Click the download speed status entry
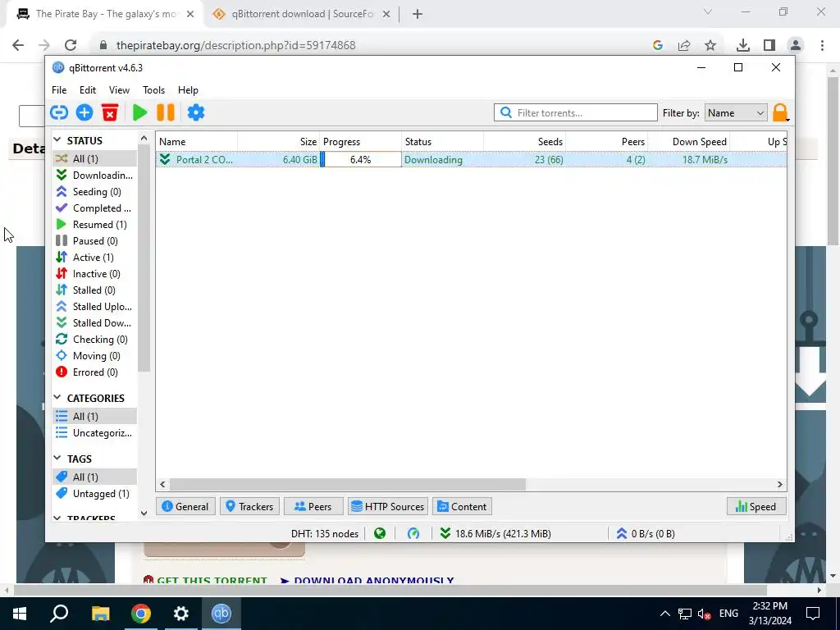This screenshot has width=840, height=630. tap(495, 533)
